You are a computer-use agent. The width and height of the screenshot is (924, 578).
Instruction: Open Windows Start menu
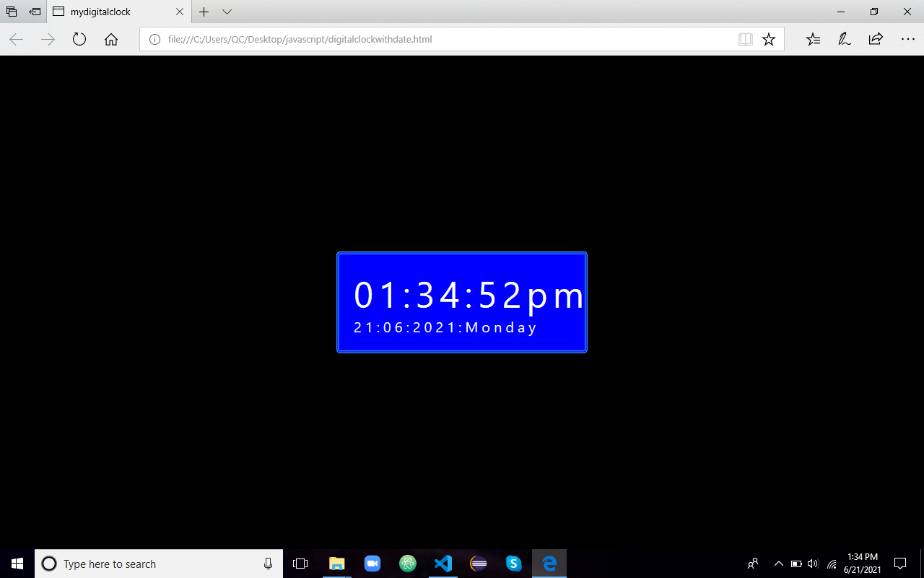point(17,564)
